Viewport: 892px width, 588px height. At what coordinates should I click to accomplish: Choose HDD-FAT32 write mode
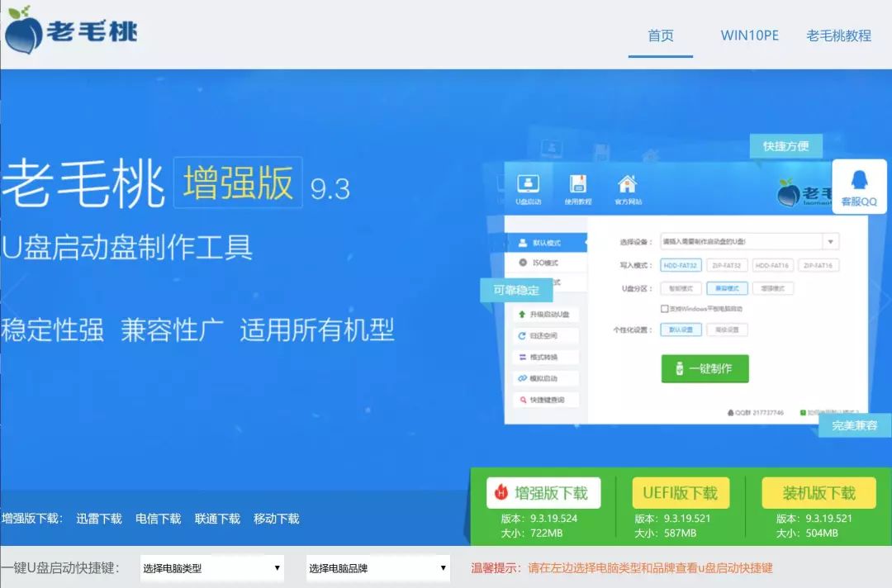point(681,266)
